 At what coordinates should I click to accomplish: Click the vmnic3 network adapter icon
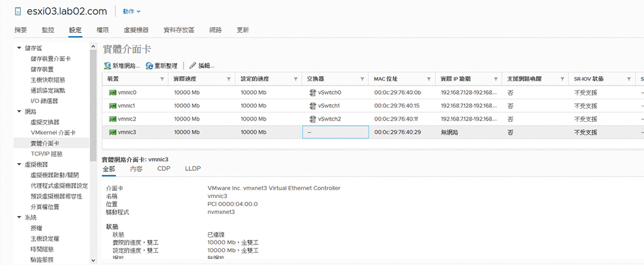click(x=113, y=132)
